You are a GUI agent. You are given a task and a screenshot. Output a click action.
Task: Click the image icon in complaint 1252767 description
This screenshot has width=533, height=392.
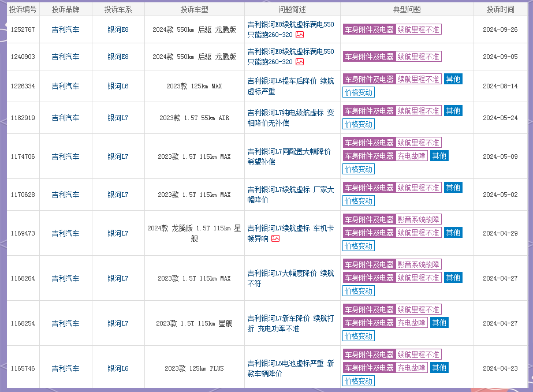(300, 35)
